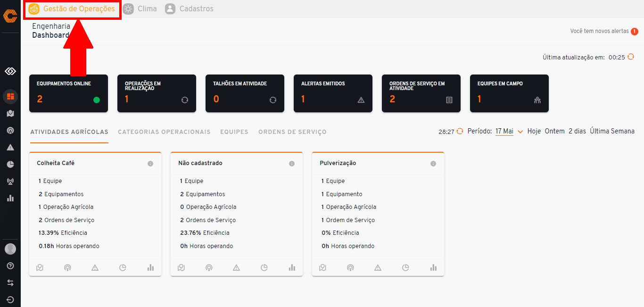Open the bar chart icon in sidebar
The height and width of the screenshot is (307, 644).
point(10,198)
